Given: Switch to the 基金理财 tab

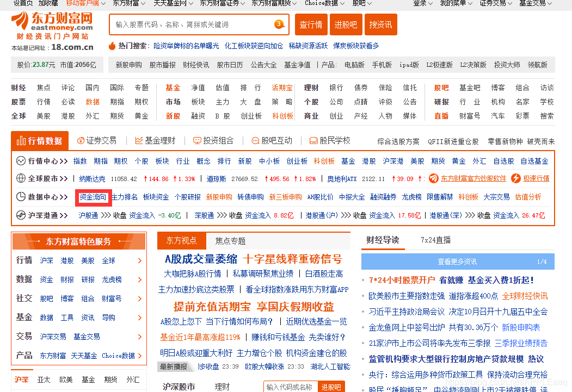Looking at the screenshot, I should pyautogui.click(x=155, y=141).
